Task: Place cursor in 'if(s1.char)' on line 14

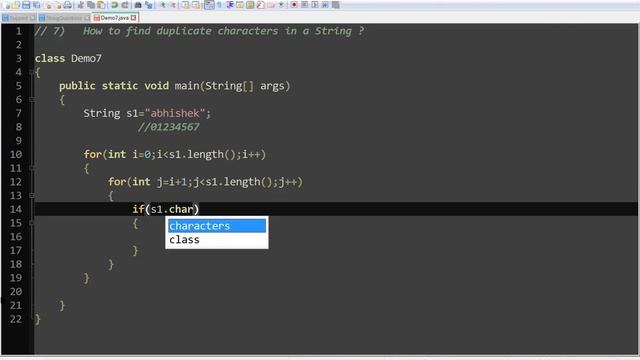Action: [165, 209]
